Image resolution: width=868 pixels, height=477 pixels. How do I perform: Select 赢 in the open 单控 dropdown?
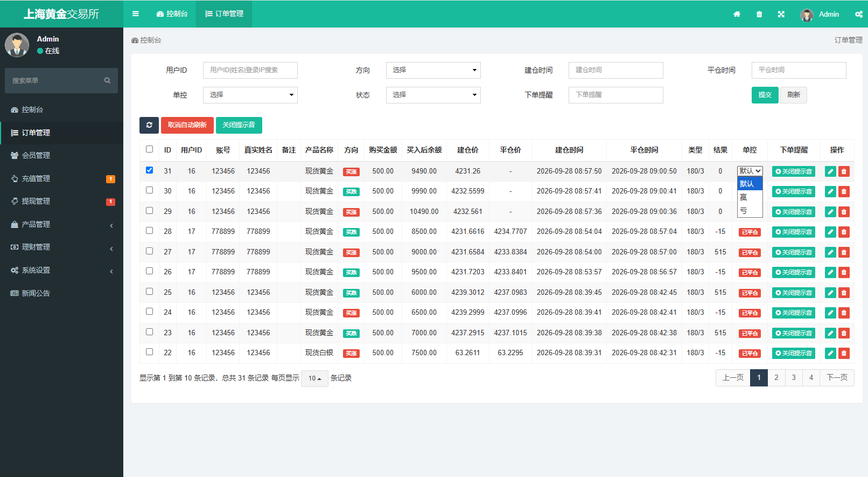[750, 197]
